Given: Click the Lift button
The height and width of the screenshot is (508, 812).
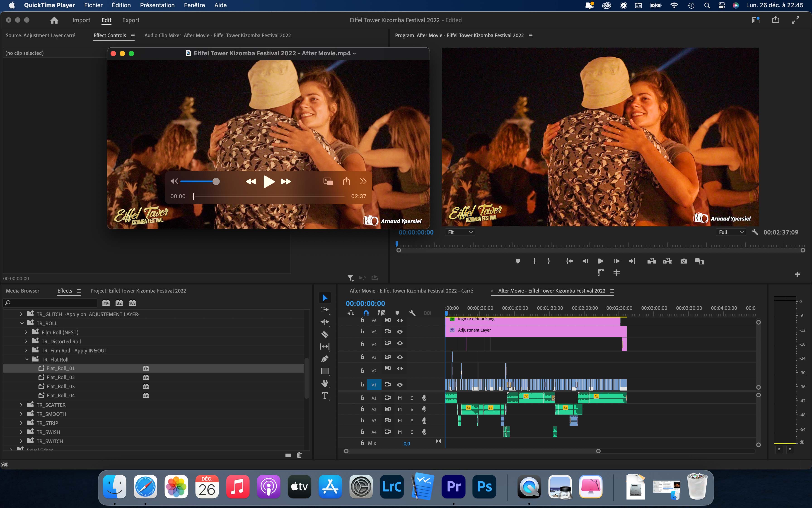Looking at the screenshot, I should point(652,261).
